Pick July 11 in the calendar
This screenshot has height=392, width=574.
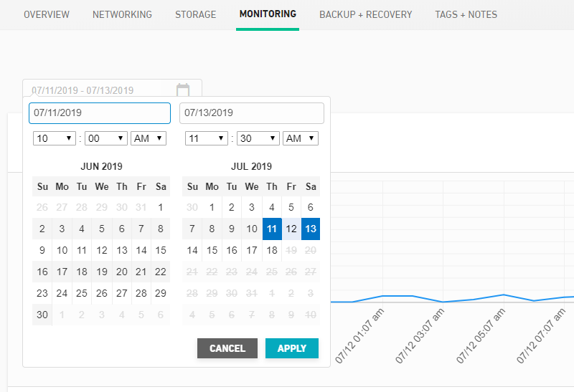click(x=272, y=229)
